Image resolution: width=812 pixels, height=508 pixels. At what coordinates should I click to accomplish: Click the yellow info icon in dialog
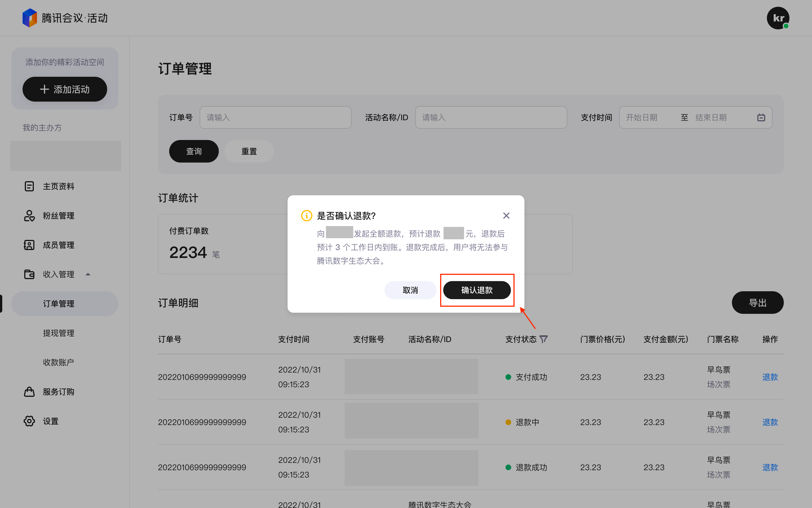[x=306, y=215]
